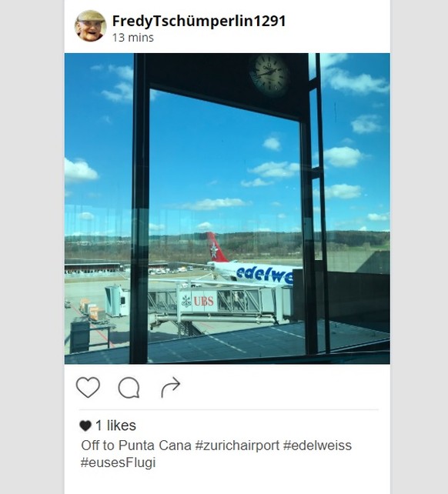The image size is (448, 494).
Task: Click the filled black heart beside likes
Action: [x=85, y=426]
